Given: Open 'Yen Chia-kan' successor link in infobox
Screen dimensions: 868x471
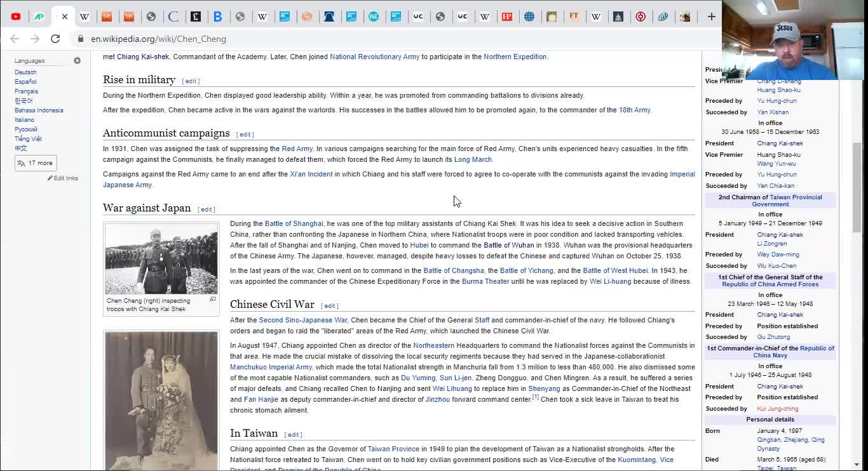Looking at the screenshot, I should [x=776, y=186].
